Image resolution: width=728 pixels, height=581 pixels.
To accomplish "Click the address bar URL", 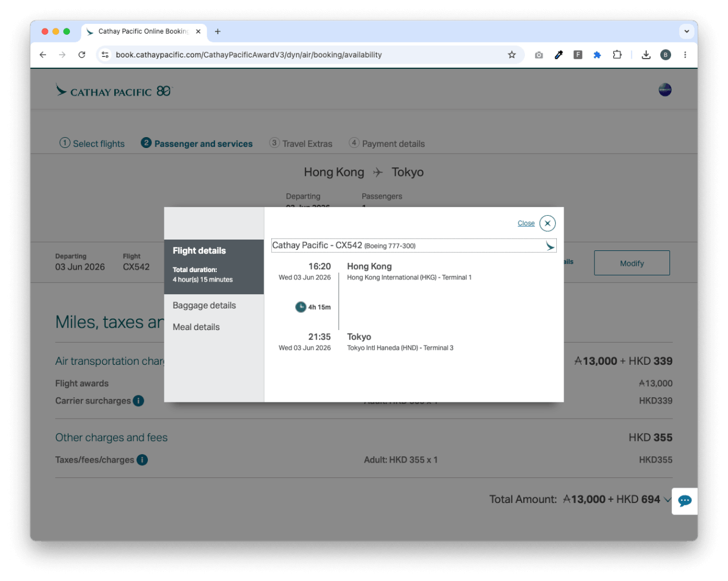I will tap(249, 55).
